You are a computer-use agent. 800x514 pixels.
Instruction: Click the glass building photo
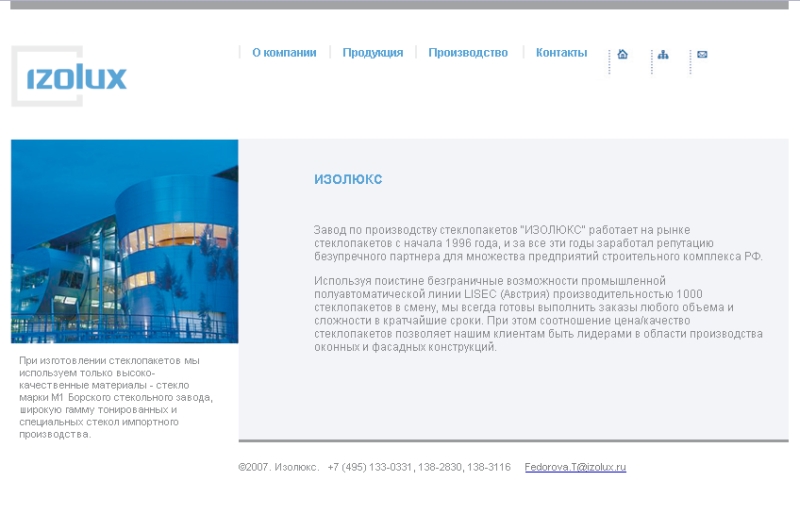tap(124, 241)
